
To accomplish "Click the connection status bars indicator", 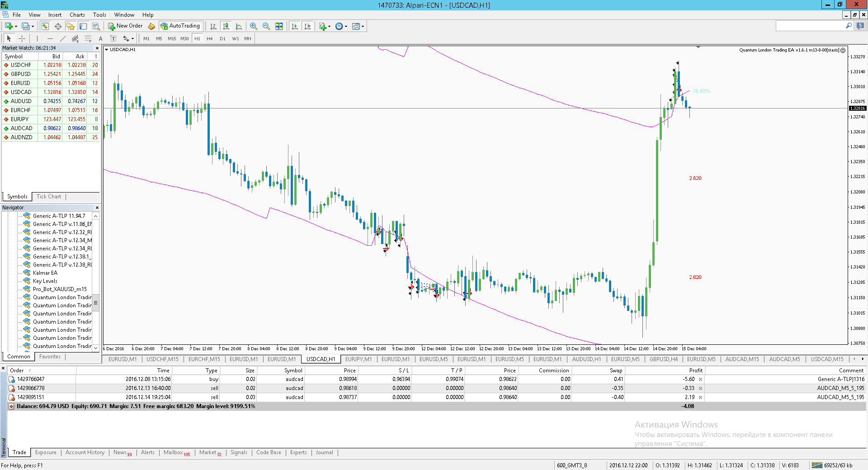I will [x=817, y=465].
